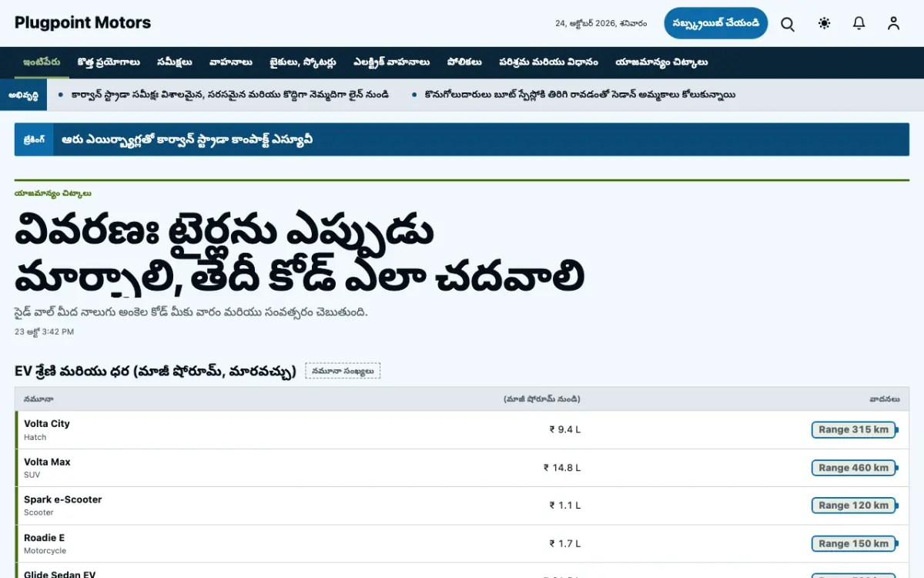Image resolution: width=924 pixels, height=578 pixels.
Task: Open the సమీక్షలు nav item
Action: [174, 62]
